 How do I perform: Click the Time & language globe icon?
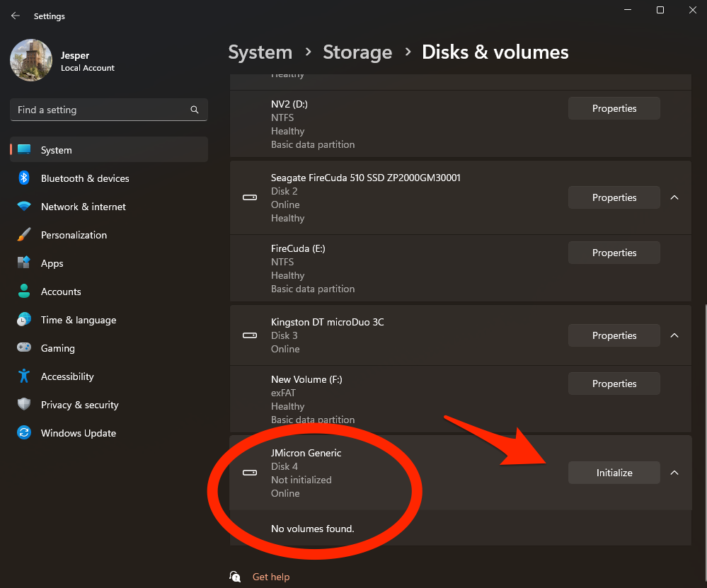point(24,319)
